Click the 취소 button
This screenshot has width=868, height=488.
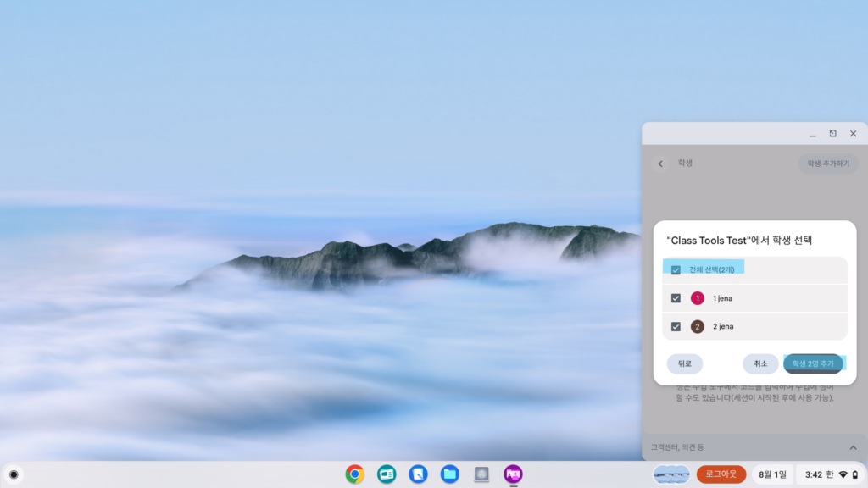pos(760,363)
